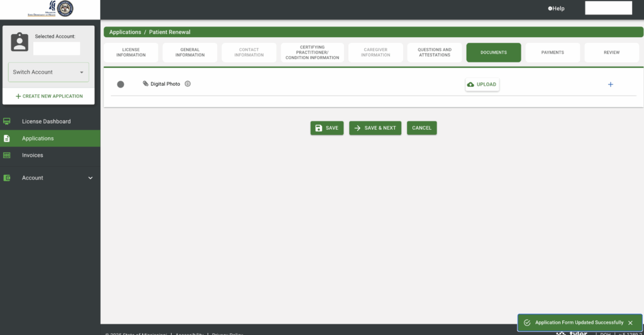Click Create New Application link

pos(49,96)
